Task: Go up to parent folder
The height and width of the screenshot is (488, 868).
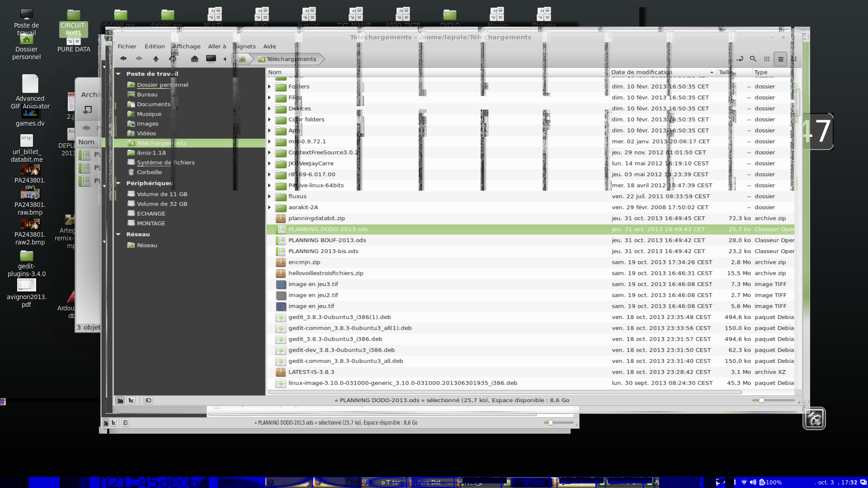Action: (x=156, y=59)
